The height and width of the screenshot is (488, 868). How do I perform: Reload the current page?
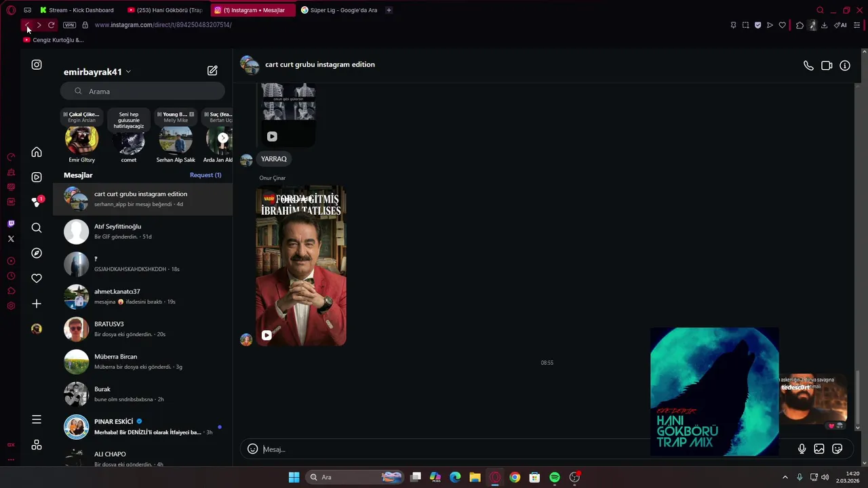coord(51,25)
